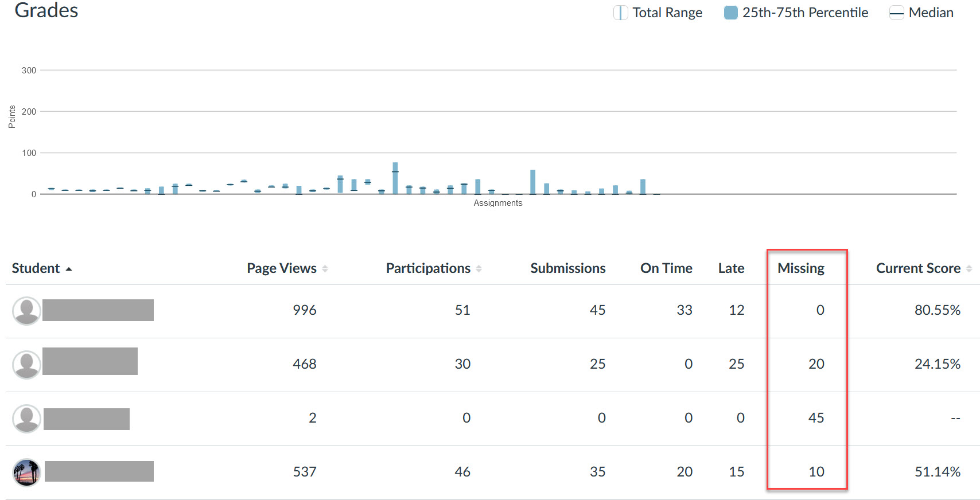Open student name link in 80.55% row
Image resolution: width=980 pixels, height=500 pixels.
98,310
